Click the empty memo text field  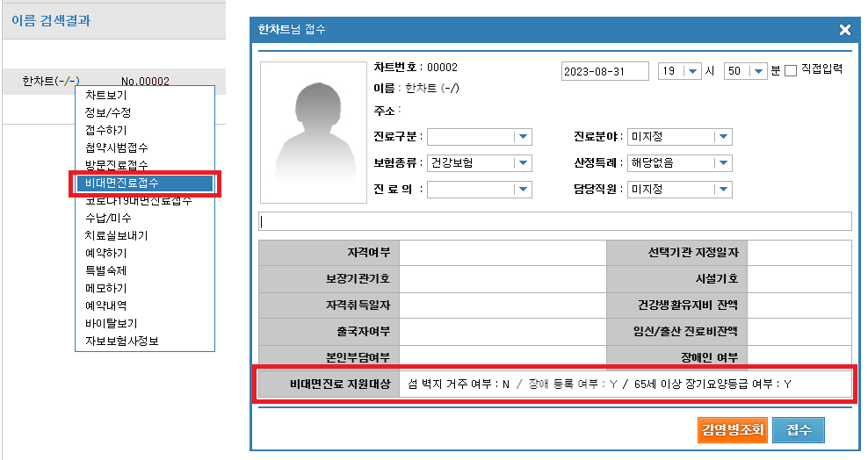coord(554,221)
